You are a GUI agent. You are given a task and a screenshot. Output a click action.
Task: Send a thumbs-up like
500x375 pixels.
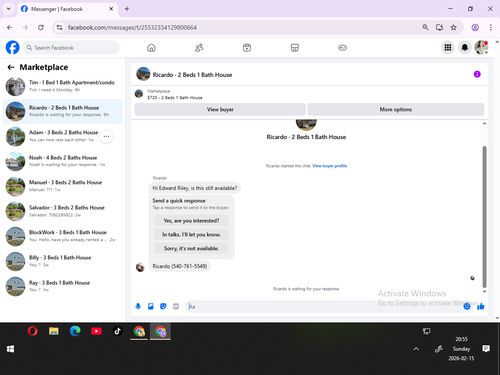(481, 306)
